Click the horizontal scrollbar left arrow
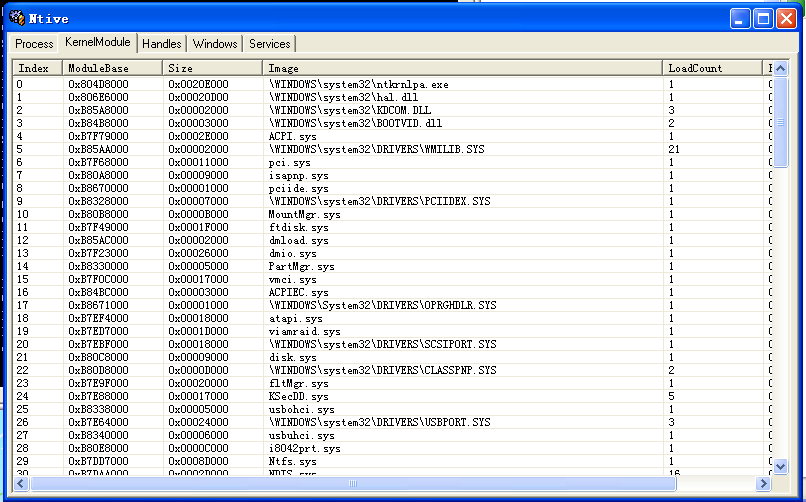 (x=21, y=484)
